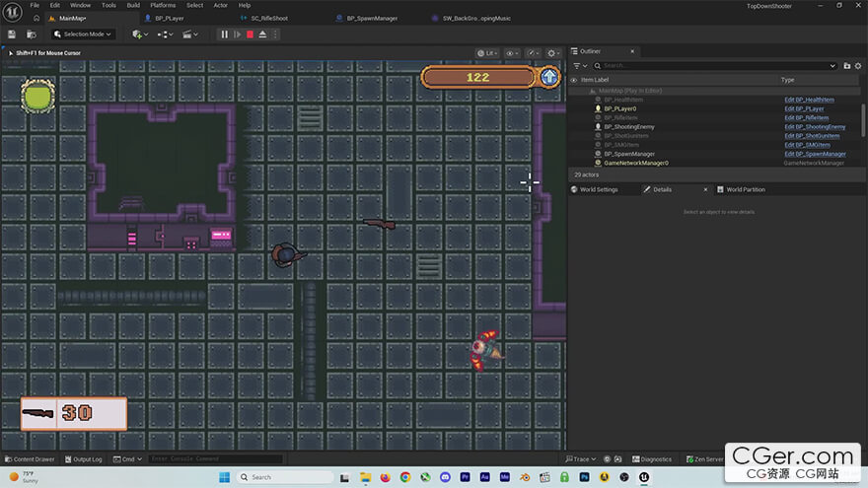Open the Select menu
868x488 pixels.
195,5
